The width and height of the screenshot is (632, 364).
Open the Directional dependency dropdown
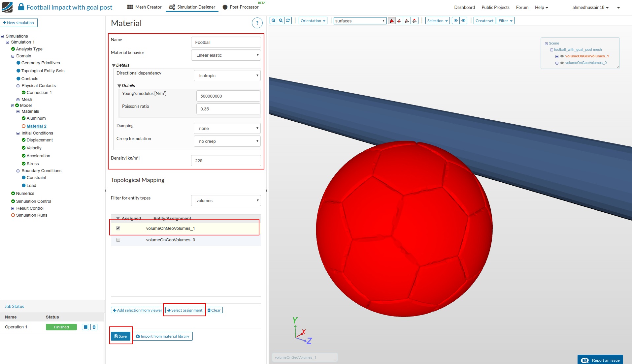point(227,76)
